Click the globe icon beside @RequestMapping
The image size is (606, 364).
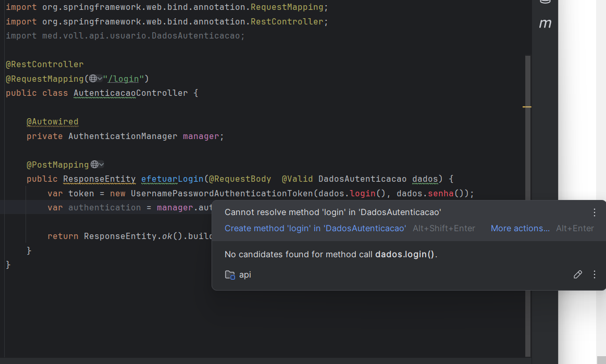(x=93, y=79)
